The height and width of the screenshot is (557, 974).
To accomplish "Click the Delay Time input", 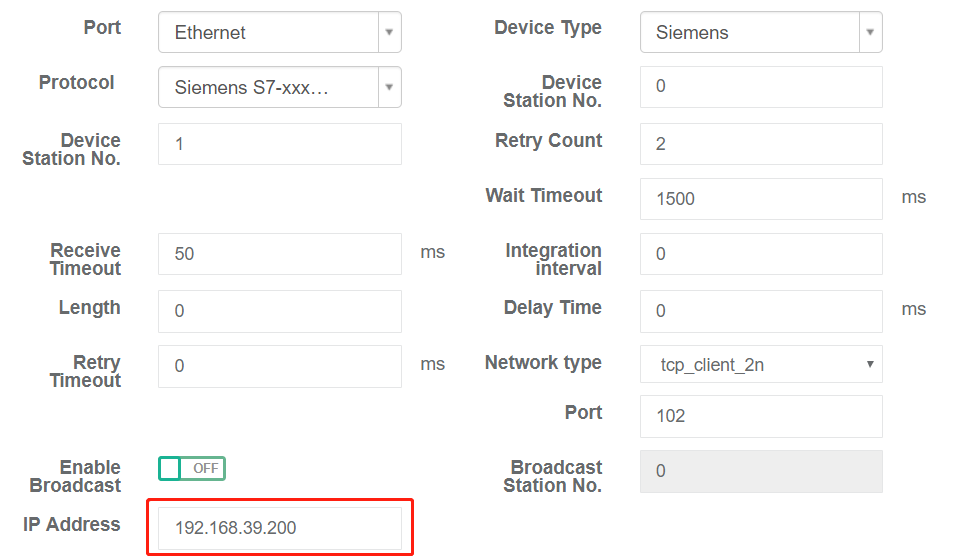I will coord(760,311).
